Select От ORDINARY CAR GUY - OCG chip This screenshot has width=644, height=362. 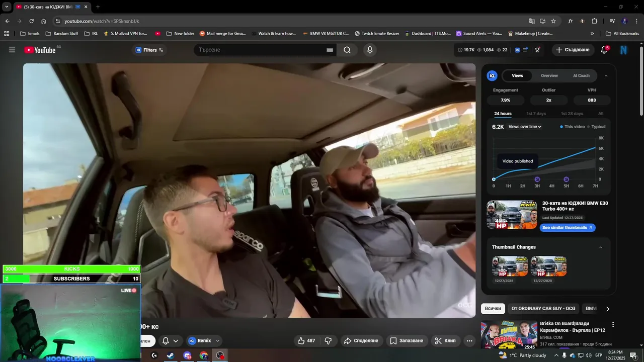pyautogui.click(x=543, y=309)
